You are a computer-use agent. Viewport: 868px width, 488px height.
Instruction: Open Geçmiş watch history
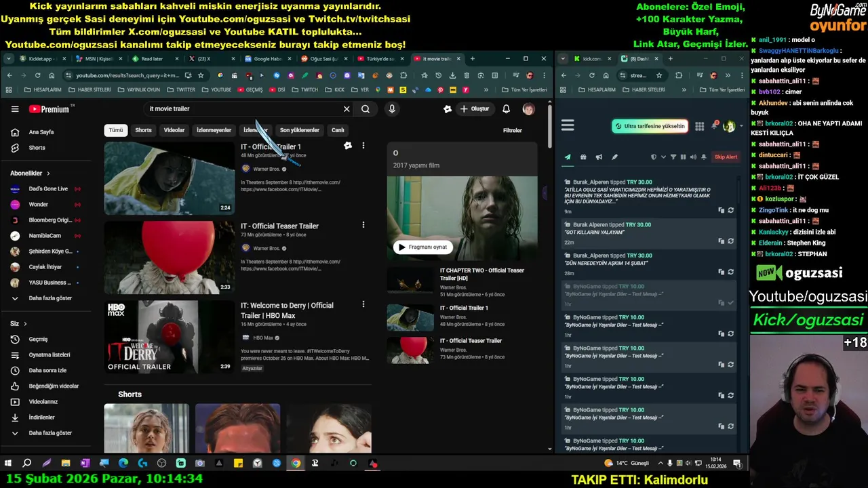coord(46,340)
